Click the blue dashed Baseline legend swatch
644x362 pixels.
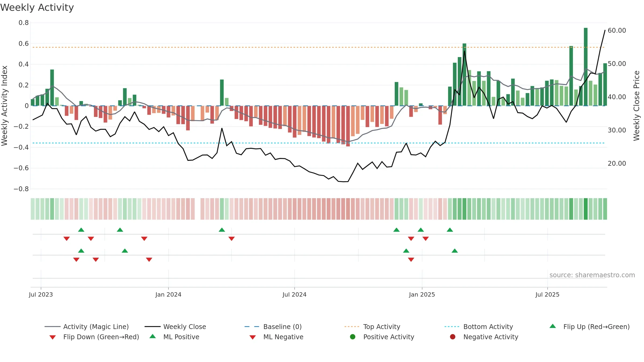pos(252,327)
